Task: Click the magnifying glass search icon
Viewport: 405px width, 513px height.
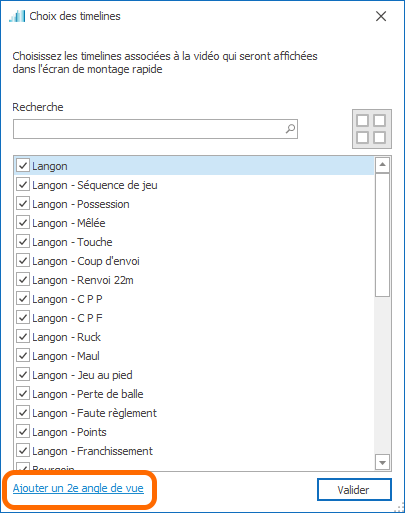Action: 290,129
